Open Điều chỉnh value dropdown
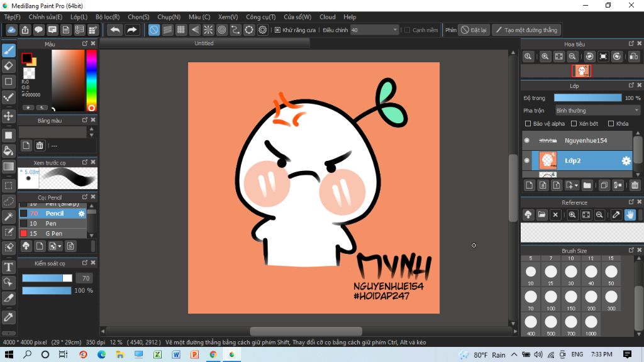The width and height of the screenshot is (644, 362). pos(375,30)
